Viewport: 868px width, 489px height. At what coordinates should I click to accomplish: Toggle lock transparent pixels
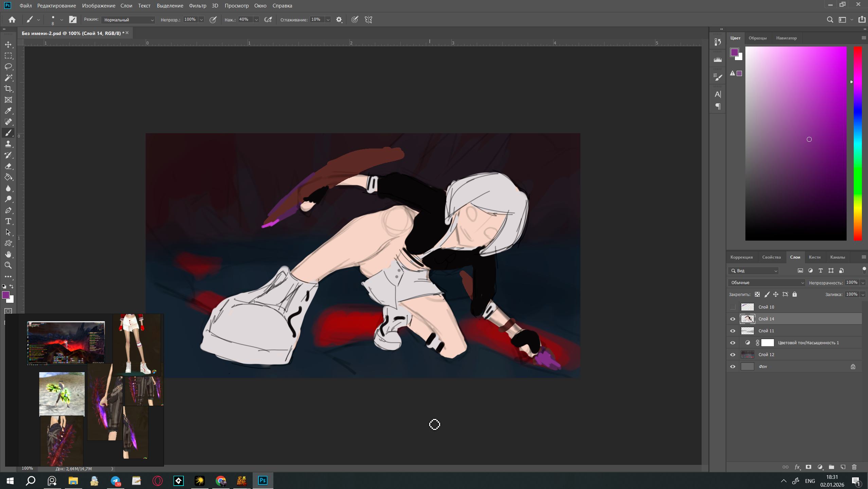point(757,294)
